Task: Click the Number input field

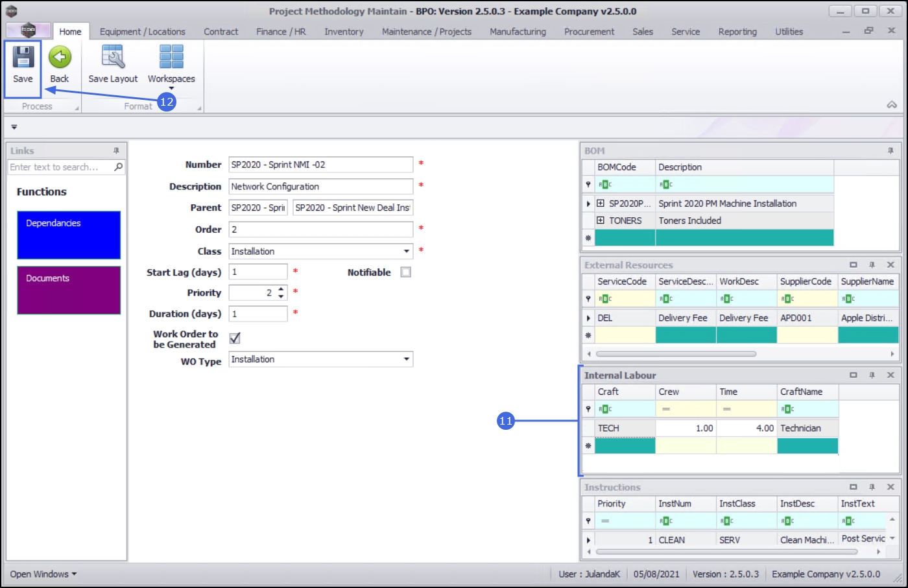Action: tap(321, 165)
